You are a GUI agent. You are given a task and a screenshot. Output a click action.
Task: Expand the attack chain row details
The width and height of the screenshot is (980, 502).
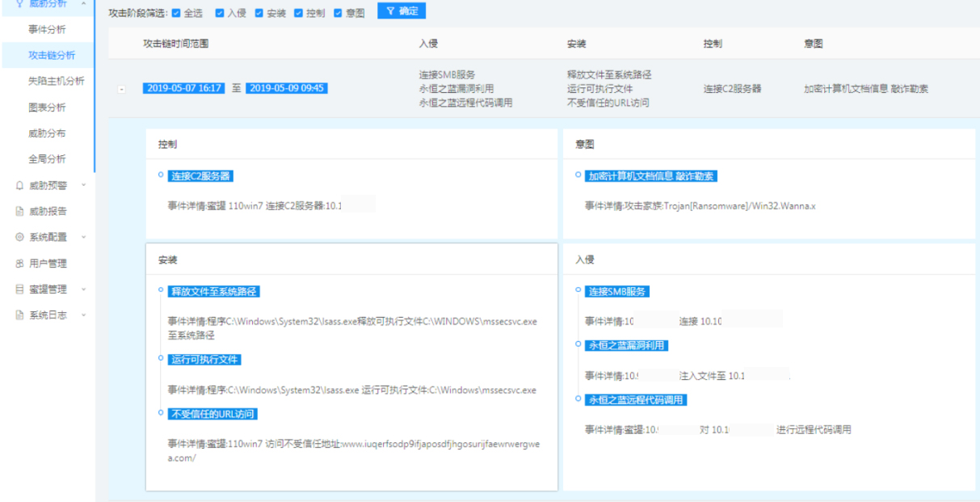click(122, 88)
